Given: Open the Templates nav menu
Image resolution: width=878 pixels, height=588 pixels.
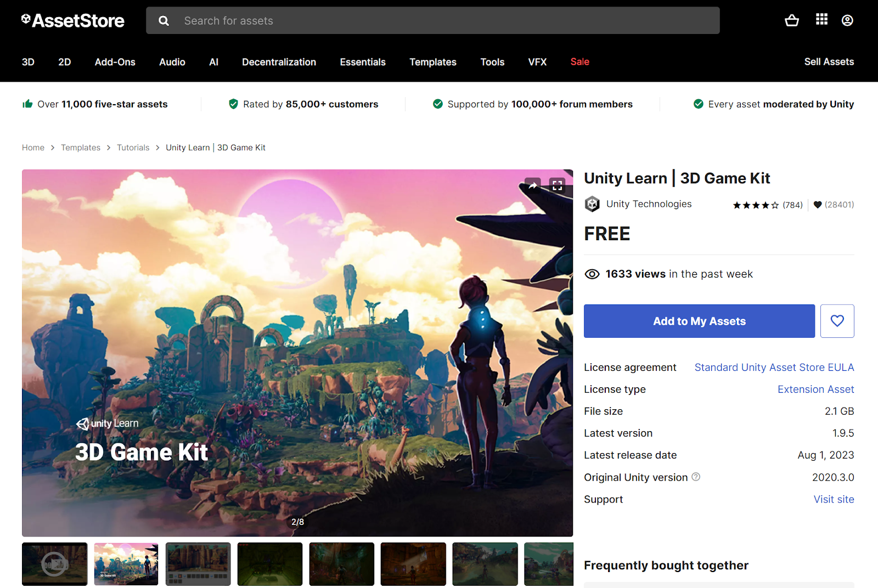Looking at the screenshot, I should [x=433, y=62].
